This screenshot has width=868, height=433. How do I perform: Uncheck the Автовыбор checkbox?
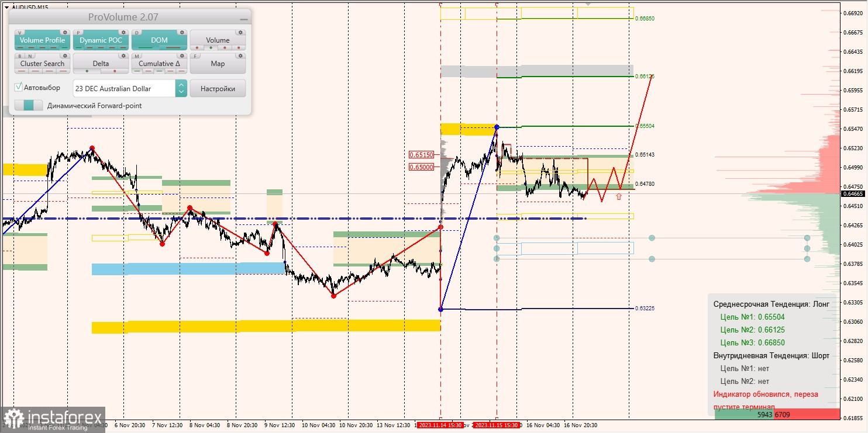tap(19, 88)
